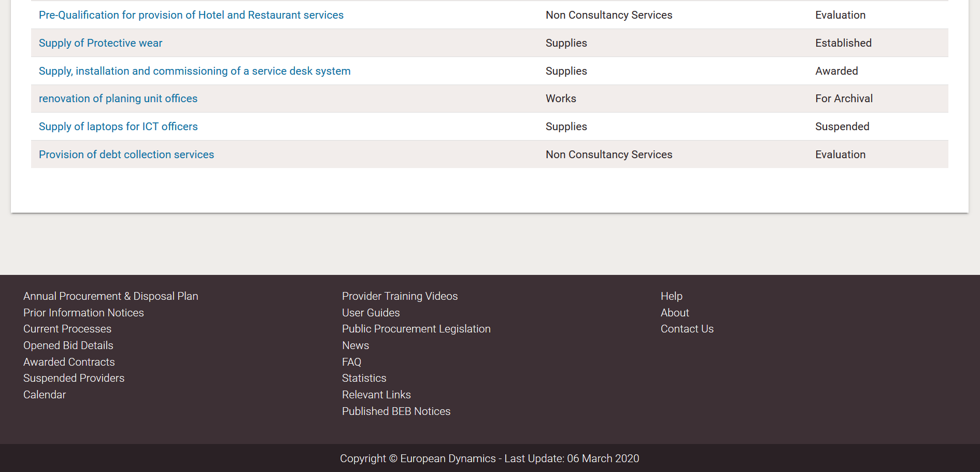This screenshot has height=472, width=980.
Task: Select Supply of laptops for ICT officers
Action: pos(118,127)
